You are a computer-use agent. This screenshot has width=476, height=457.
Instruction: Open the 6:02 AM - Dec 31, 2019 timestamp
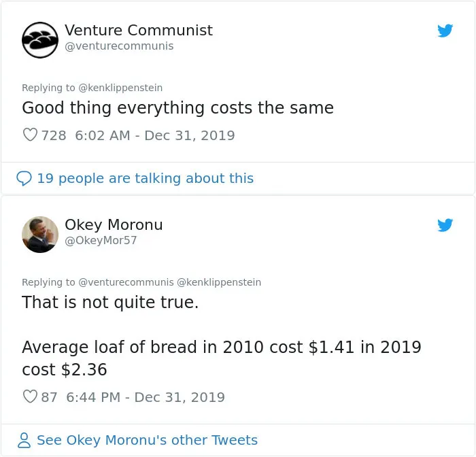(x=155, y=135)
